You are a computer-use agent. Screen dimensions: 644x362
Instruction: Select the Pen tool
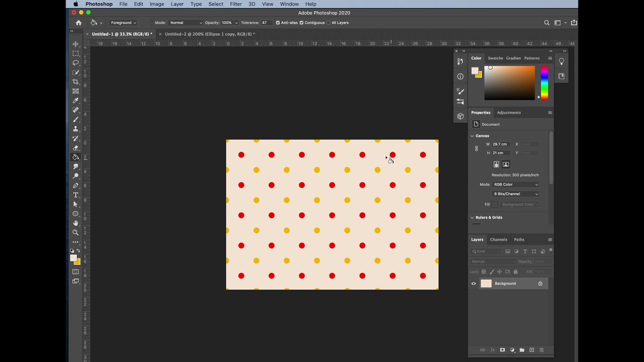pos(75,186)
